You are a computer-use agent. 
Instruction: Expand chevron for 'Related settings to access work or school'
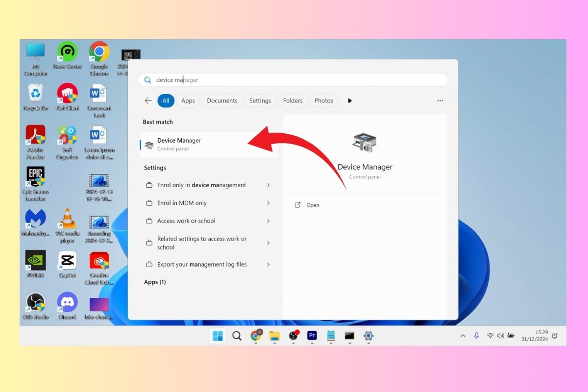pyautogui.click(x=268, y=243)
